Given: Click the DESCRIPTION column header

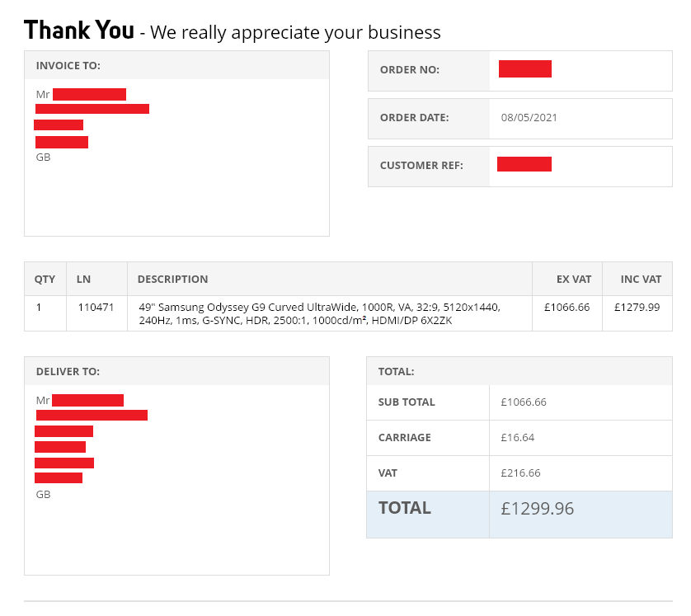Looking at the screenshot, I should coord(172,280).
